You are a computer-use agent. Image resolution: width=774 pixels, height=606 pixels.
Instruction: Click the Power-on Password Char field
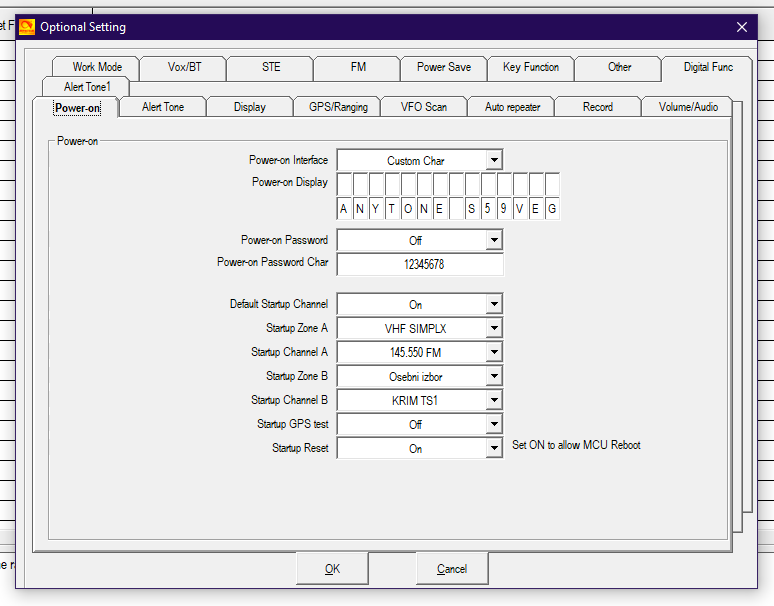pos(420,265)
